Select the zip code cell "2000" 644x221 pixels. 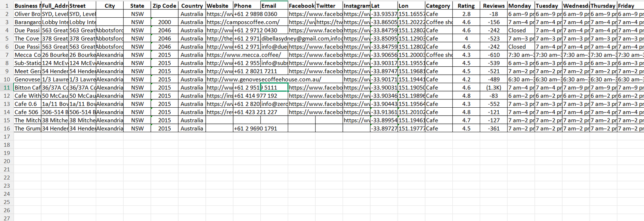click(x=164, y=22)
